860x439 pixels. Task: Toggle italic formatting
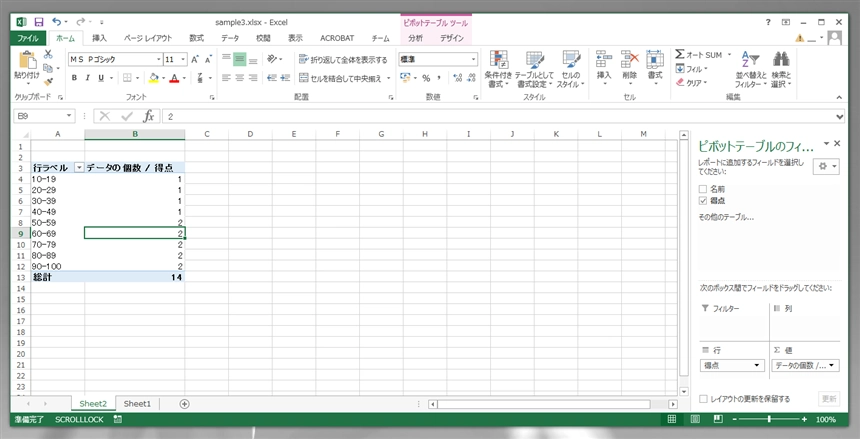tap(87, 78)
